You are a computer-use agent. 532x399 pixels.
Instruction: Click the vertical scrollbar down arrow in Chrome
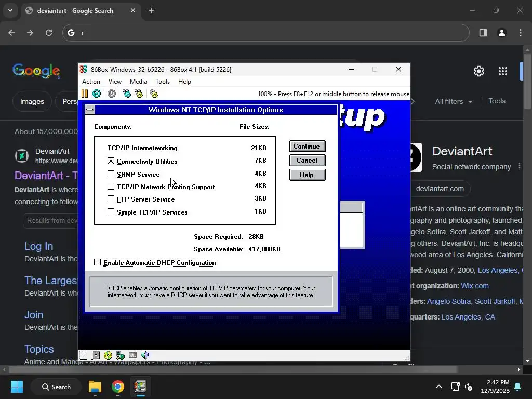pos(527,361)
